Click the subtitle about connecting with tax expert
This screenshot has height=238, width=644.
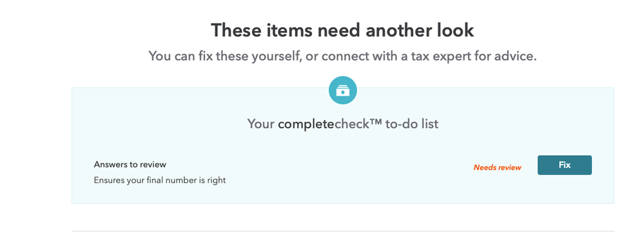point(342,56)
